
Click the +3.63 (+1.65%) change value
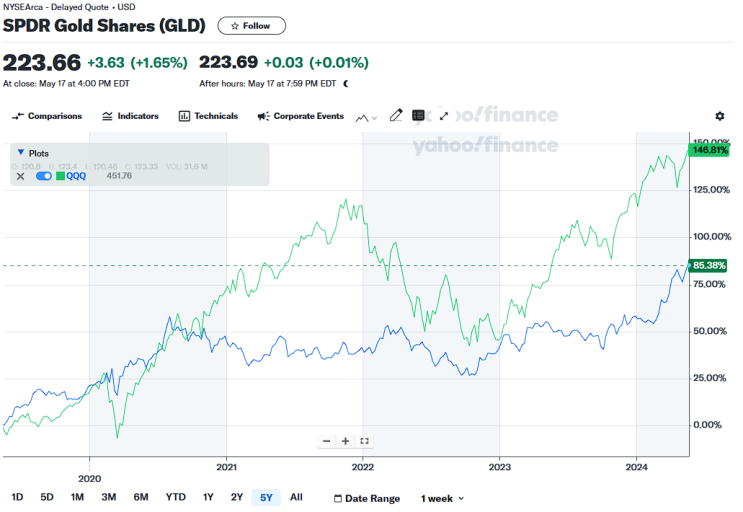tap(137, 63)
